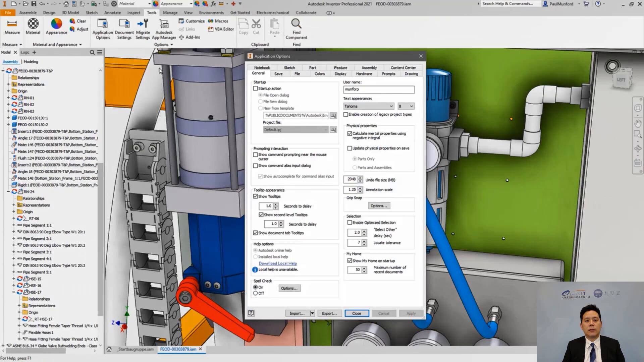Open Autodesk App Manager

pos(164,29)
